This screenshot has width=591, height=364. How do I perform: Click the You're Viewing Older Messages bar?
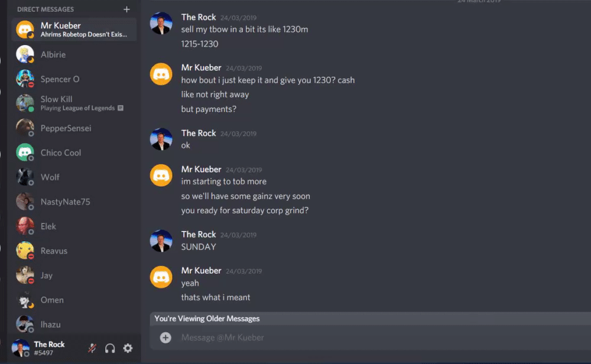(371, 318)
